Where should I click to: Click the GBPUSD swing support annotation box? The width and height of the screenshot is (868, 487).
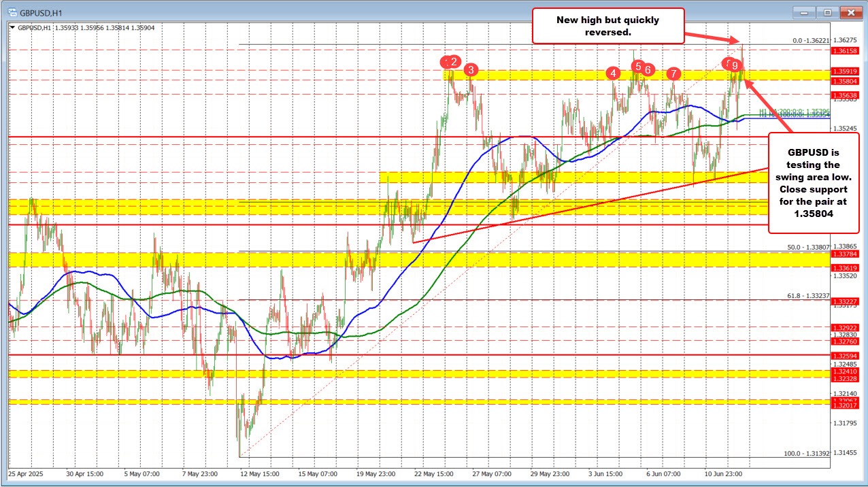(x=814, y=184)
